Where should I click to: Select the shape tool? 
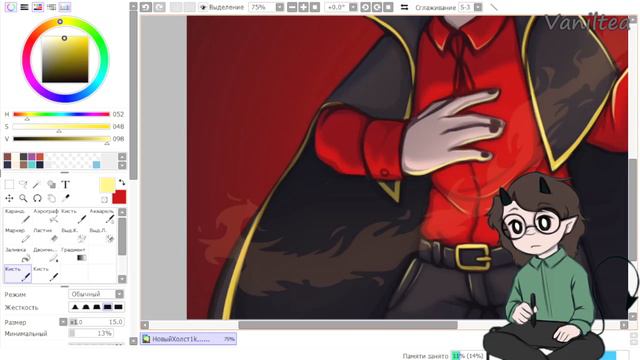[51, 184]
